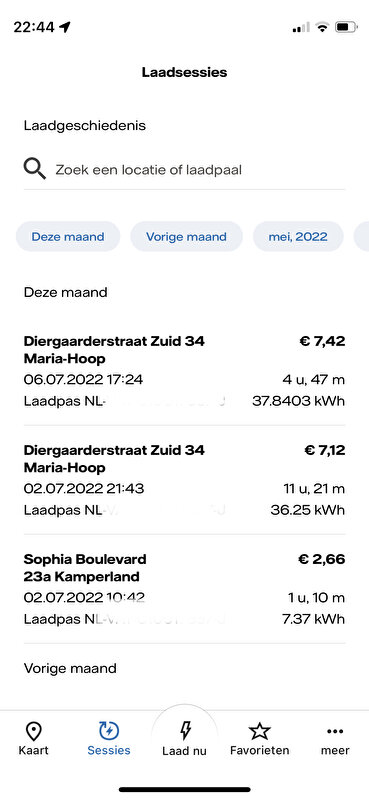Open the 06.07.2022 17:24 Diergaarderstraat session
This screenshot has height=800, width=369.
click(x=184, y=371)
